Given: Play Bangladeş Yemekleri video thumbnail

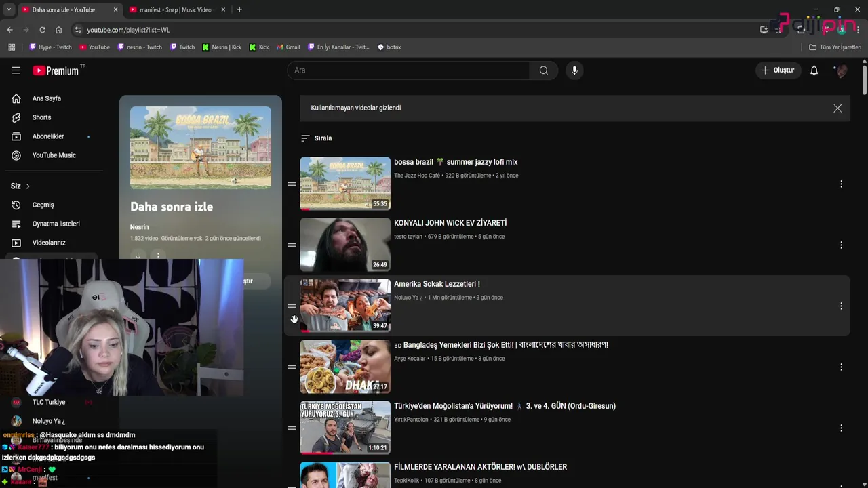Looking at the screenshot, I should [x=345, y=367].
